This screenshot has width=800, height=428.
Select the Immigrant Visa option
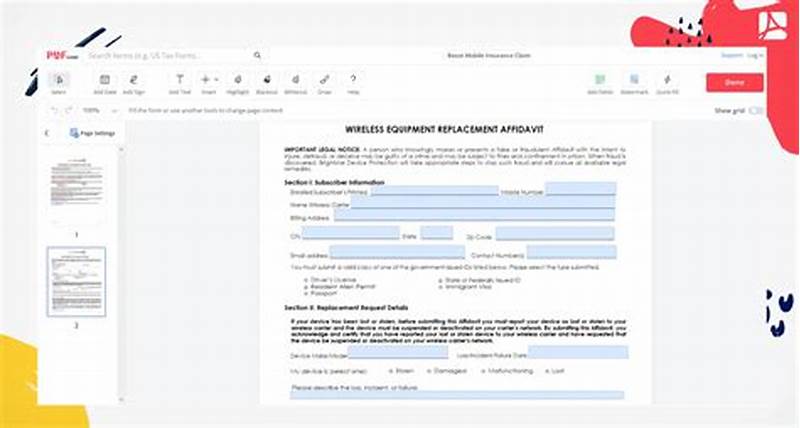pos(465,287)
